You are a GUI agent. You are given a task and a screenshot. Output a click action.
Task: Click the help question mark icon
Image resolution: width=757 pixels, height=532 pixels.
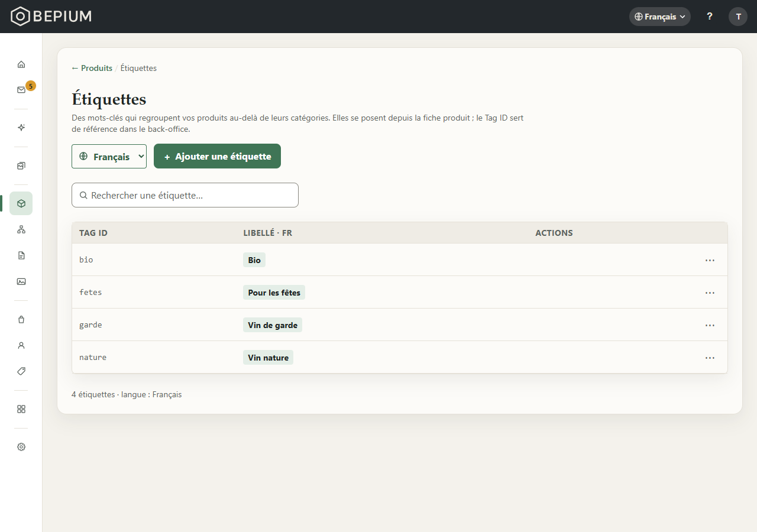(x=710, y=17)
